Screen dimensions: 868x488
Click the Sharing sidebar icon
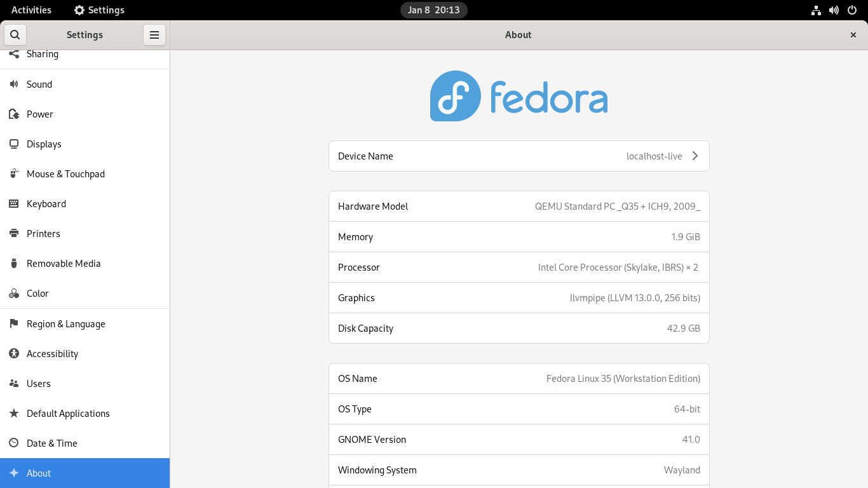[x=14, y=54]
